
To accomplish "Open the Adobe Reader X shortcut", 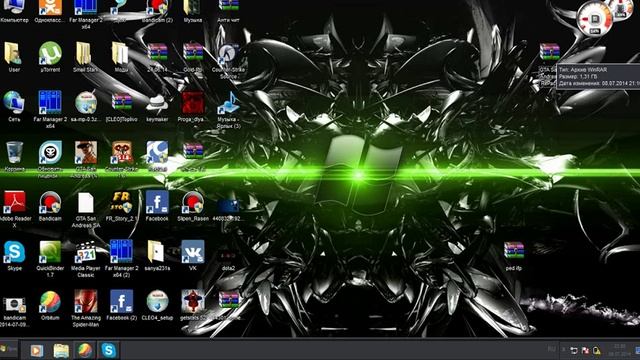I will [x=14, y=202].
